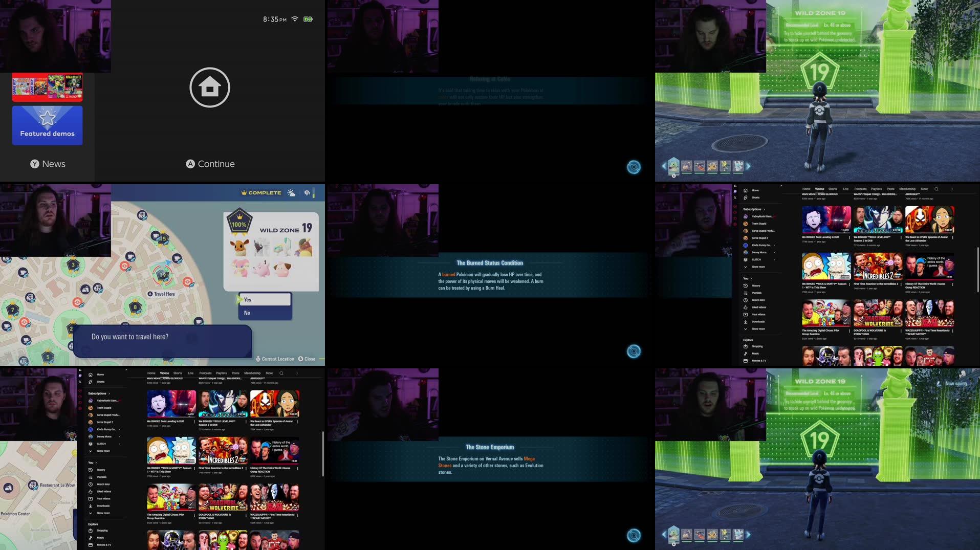Open Watch later in the YouTube sidebar

click(x=104, y=483)
